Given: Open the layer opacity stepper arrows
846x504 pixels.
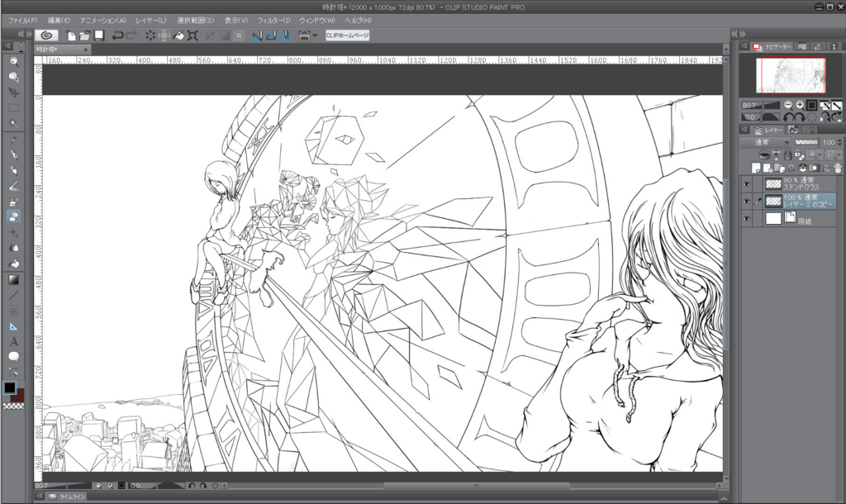Looking at the screenshot, I should tap(839, 142).
